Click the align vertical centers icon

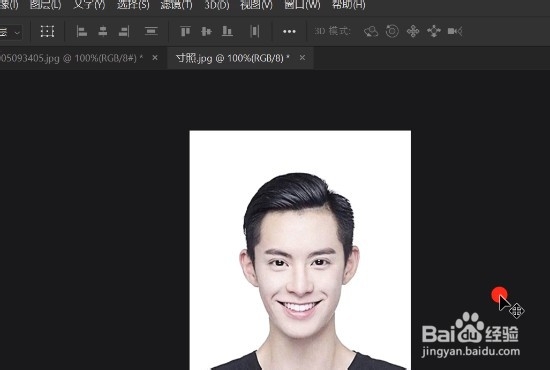pyautogui.click(x=206, y=32)
